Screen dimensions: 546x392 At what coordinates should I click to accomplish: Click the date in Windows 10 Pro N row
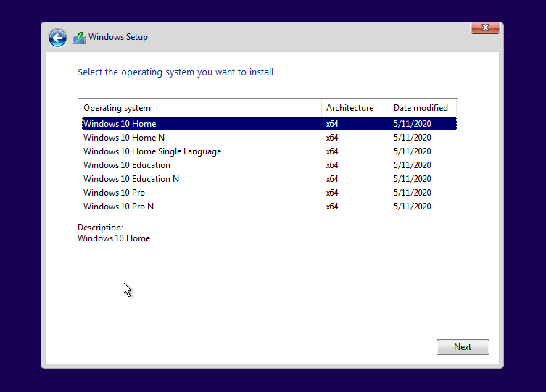click(x=412, y=207)
